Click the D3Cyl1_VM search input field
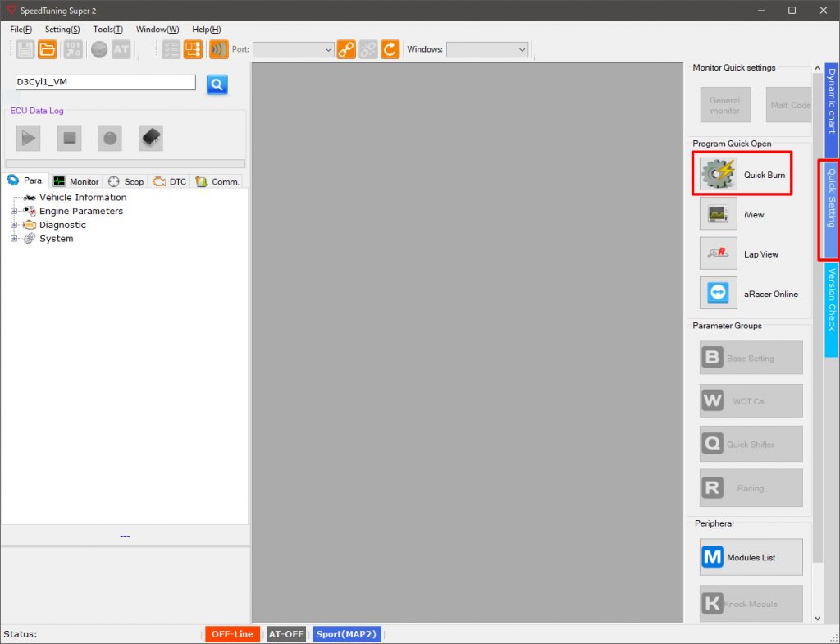Viewport: 840px width, 644px height. [x=106, y=82]
